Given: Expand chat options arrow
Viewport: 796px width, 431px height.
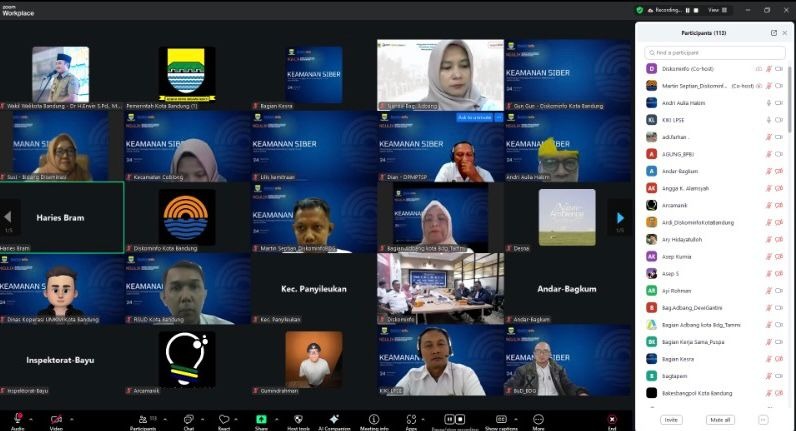Looking at the screenshot, I should [x=202, y=419].
